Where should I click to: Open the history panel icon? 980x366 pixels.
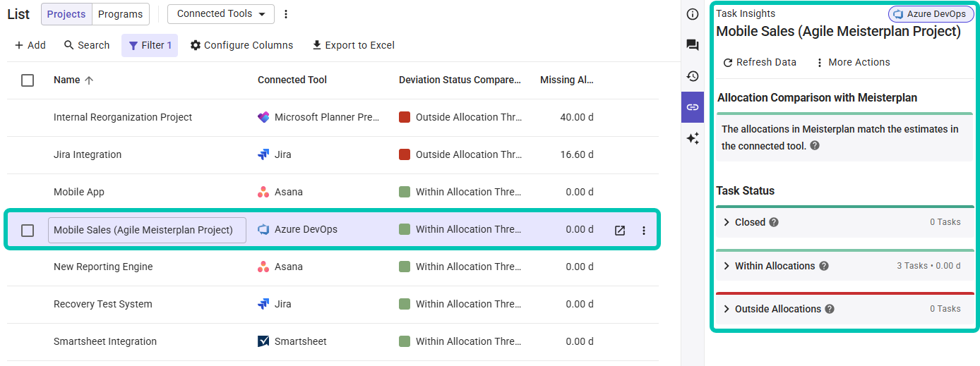[x=693, y=76]
